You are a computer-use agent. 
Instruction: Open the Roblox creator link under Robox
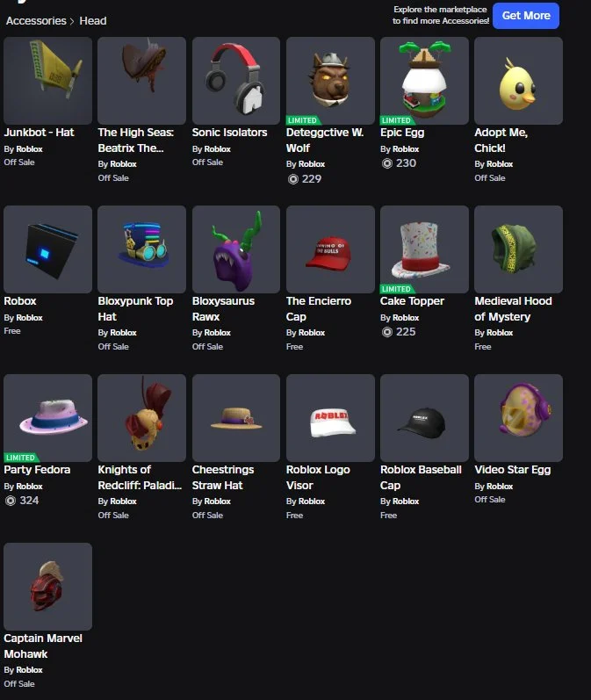[30, 318]
